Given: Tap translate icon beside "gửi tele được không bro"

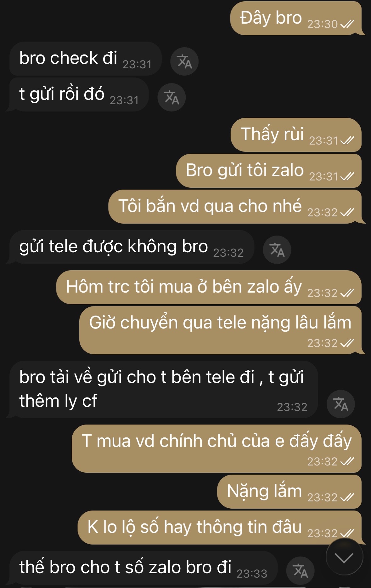Looking at the screenshot, I should (x=277, y=250).
